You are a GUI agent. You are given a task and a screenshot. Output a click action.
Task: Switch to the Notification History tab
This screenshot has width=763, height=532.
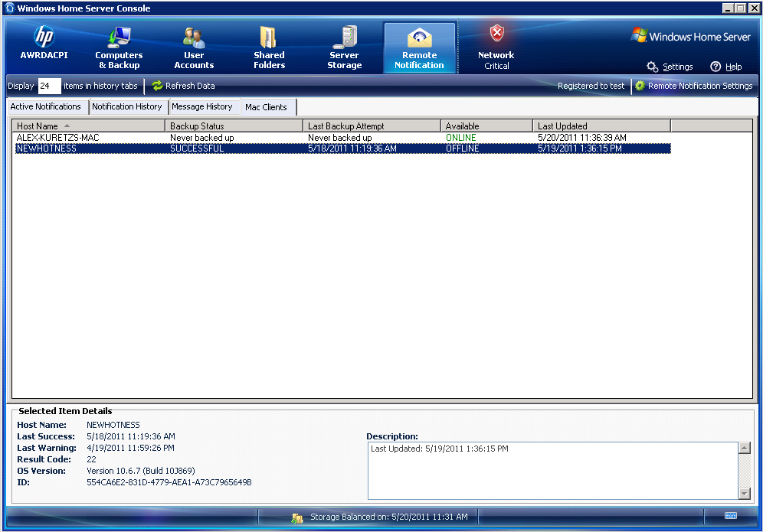127,106
